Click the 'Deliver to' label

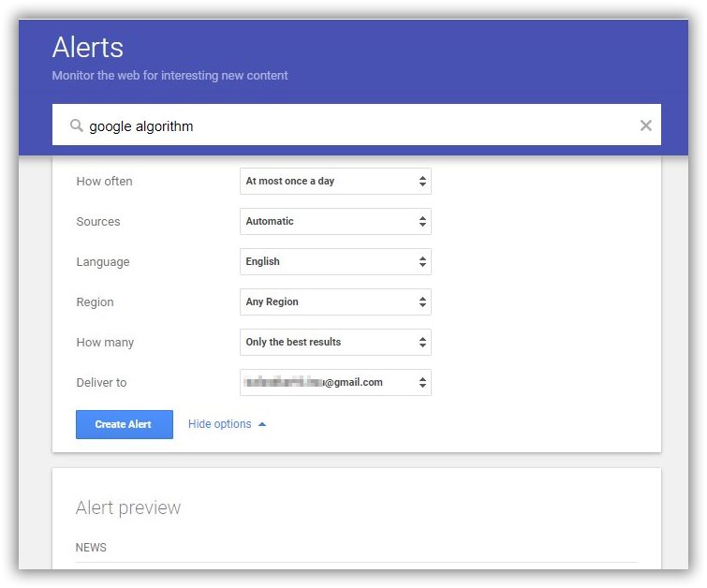(x=101, y=383)
